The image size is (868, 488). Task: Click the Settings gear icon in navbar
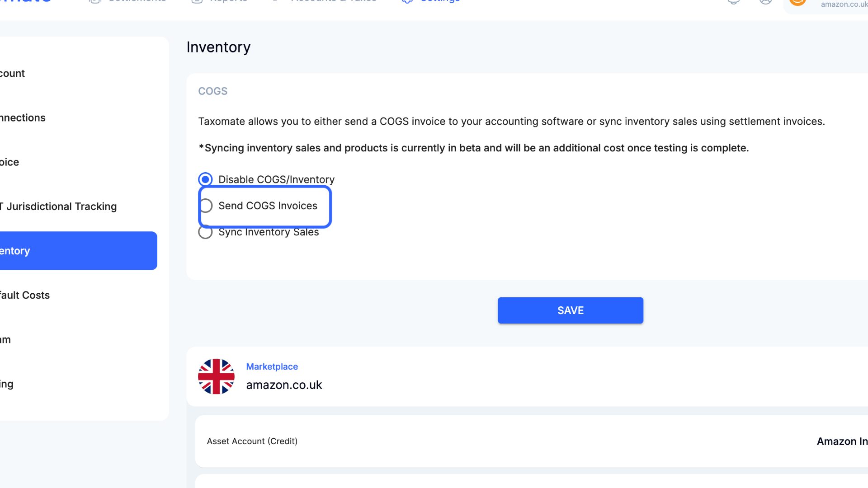coord(407,1)
